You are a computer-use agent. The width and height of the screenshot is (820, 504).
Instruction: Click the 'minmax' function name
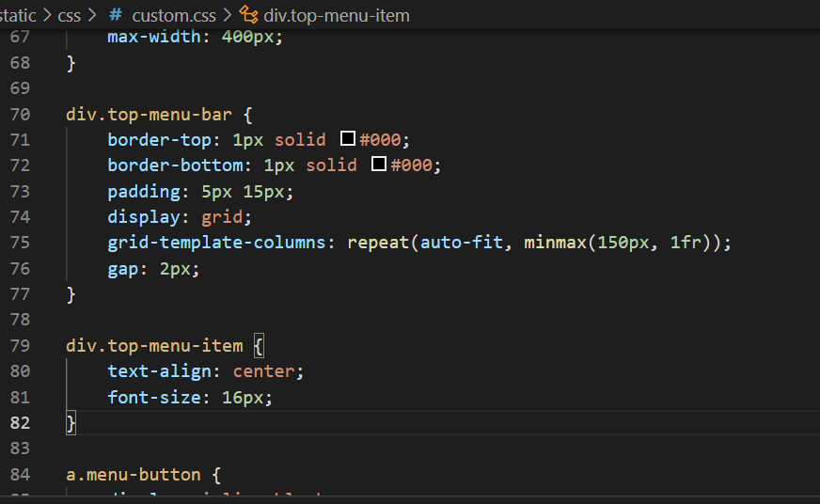click(x=556, y=243)
